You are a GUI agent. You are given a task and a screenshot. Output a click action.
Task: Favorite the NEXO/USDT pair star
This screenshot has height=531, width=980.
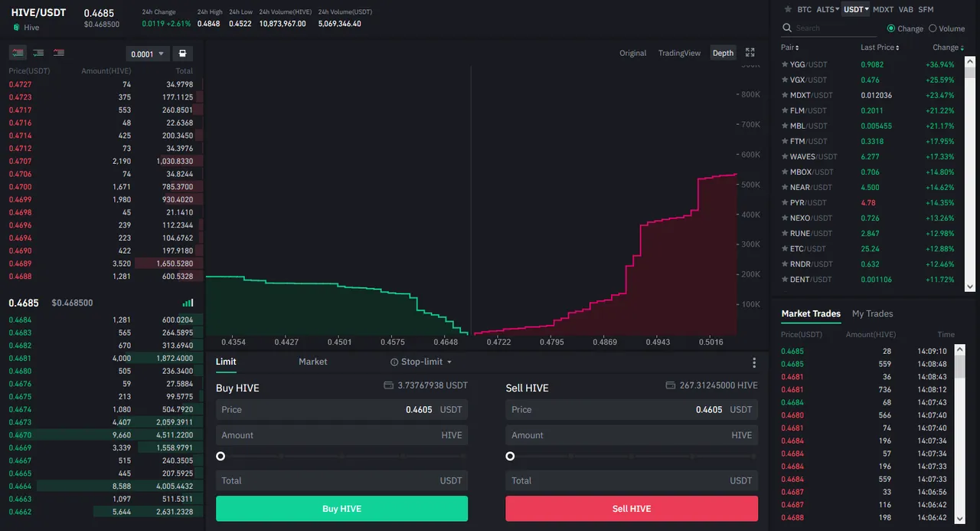(x=785, y=218)
